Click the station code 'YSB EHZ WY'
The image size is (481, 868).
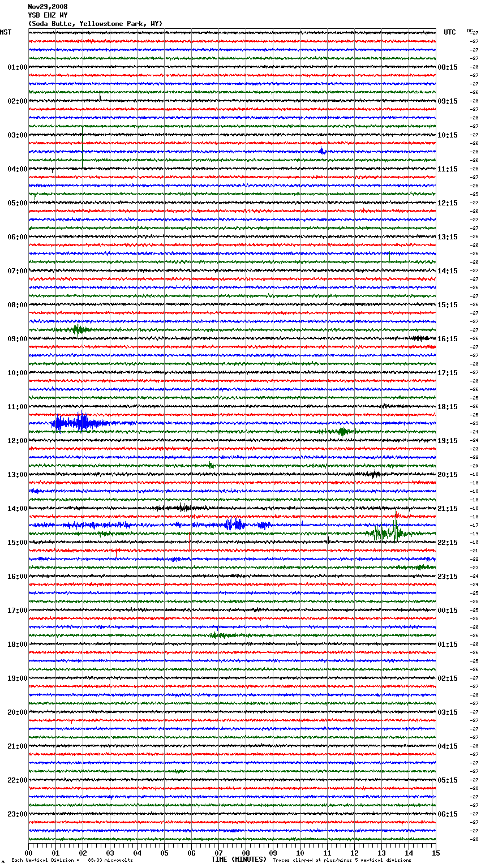[x=48, y=15]
